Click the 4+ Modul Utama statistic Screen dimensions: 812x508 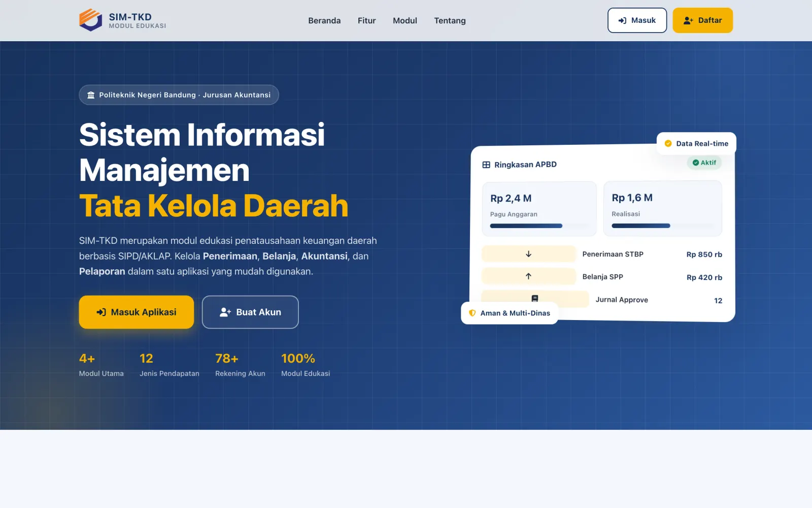pyautogui.click(x=101, y=365)
